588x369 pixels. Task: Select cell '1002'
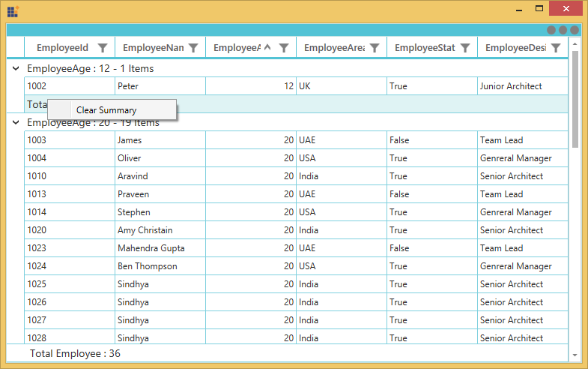(x=70, y=86)
